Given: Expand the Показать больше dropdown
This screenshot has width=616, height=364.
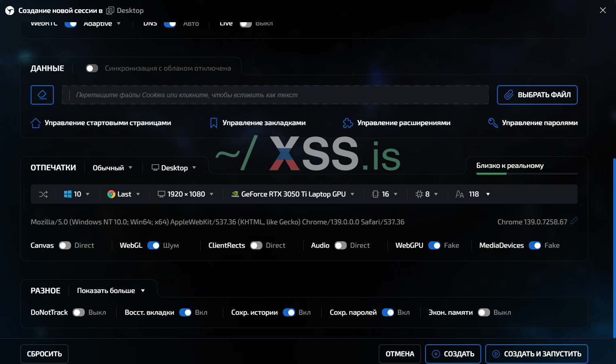Looking at the screenshot, I should [x=111, y=291].
